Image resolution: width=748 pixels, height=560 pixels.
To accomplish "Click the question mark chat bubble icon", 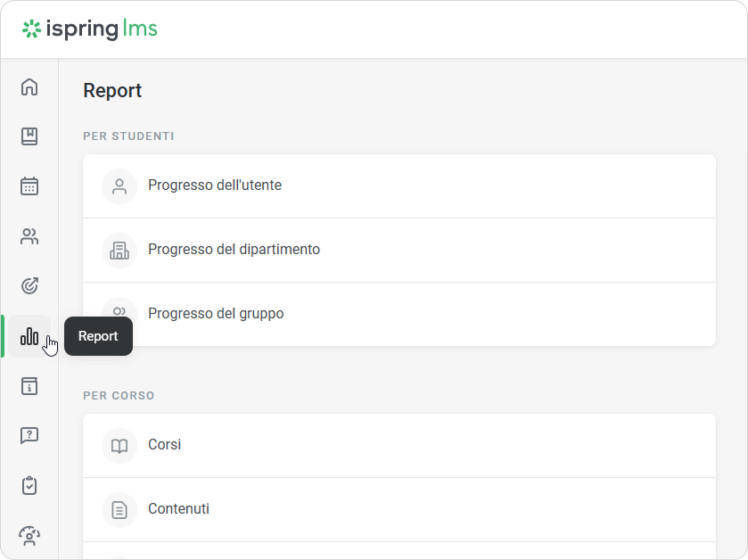I will [x=29, y=436].
